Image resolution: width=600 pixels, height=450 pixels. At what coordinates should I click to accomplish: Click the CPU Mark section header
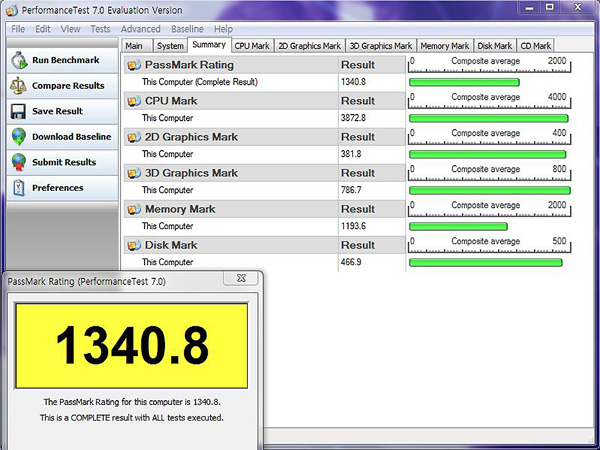(x=264, y=101)
